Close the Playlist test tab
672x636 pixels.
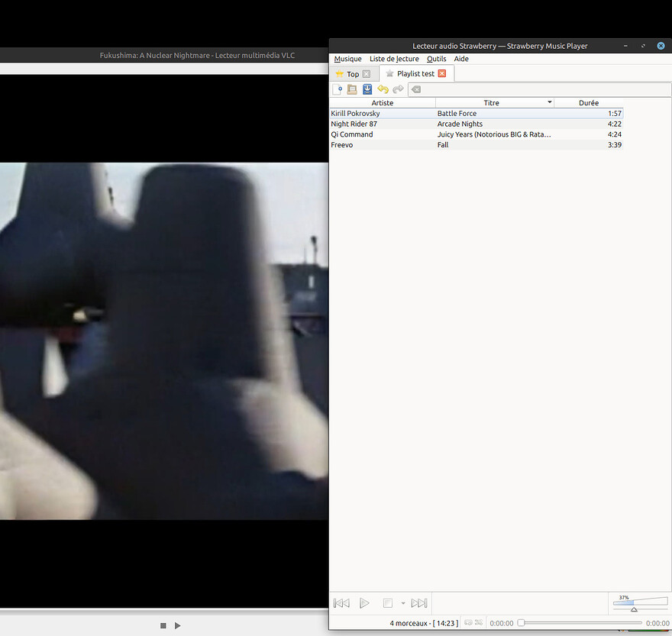pos(442,73)
